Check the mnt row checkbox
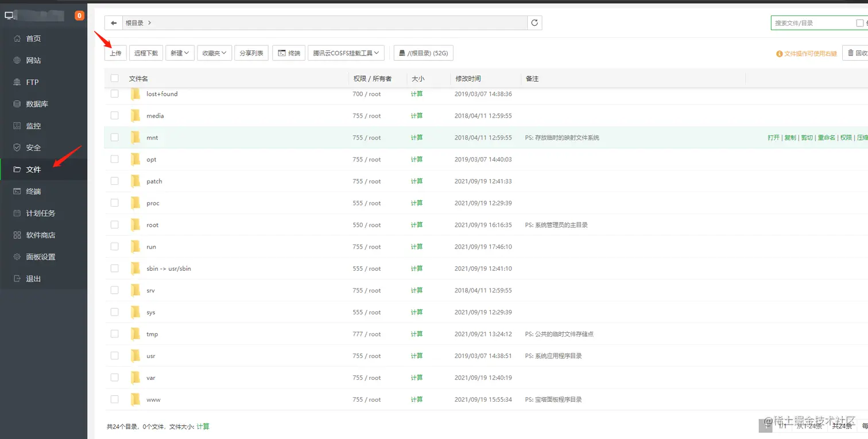The image size is (868, 439). tap(115, 137)
